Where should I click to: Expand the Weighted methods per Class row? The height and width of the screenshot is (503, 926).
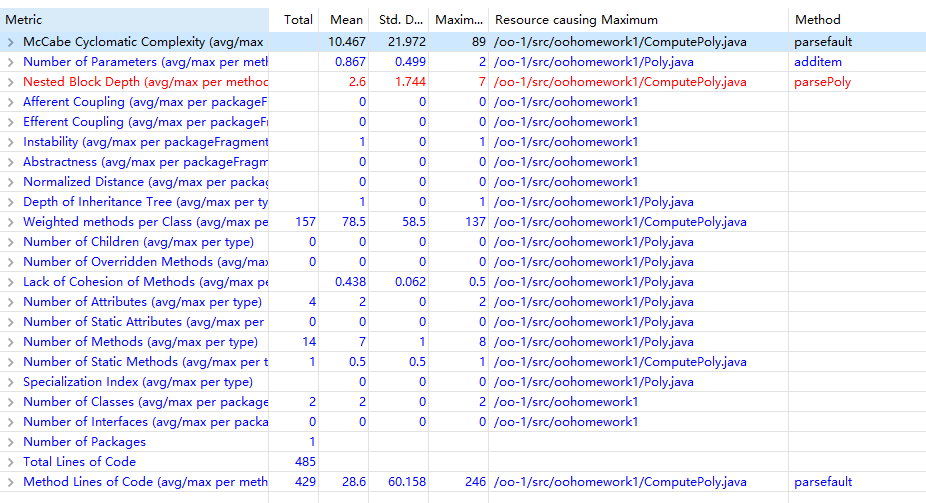point(10,222)
